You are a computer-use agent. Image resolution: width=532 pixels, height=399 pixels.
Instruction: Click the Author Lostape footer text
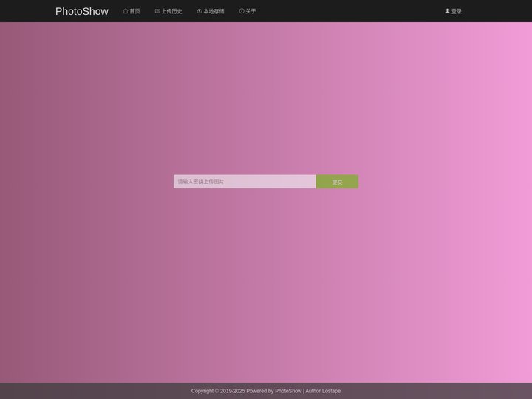pyautogui.click(x=323, y=391)
